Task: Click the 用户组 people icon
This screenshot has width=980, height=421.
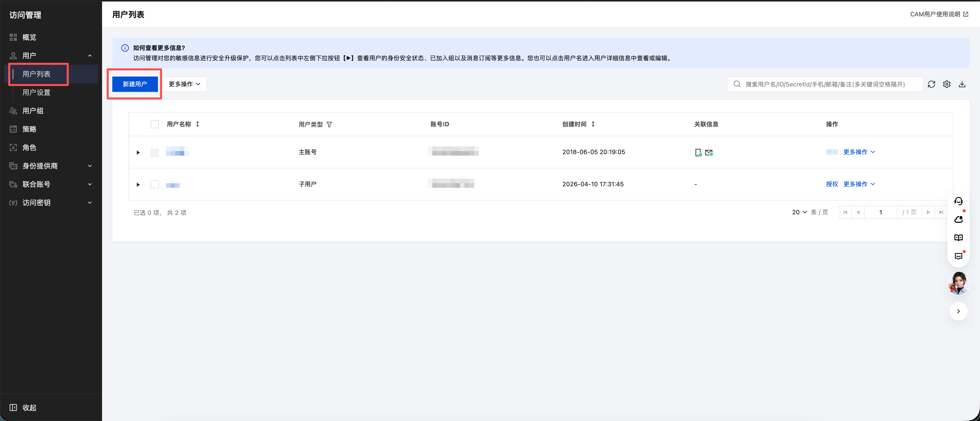Action: (x=13, y=111)
